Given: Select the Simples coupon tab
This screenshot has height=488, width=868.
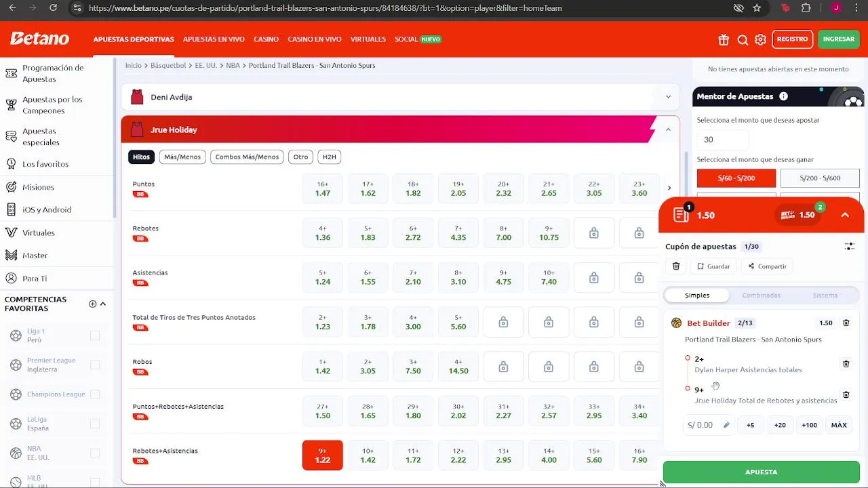Looking at the screenshot, I should [697, 296].
